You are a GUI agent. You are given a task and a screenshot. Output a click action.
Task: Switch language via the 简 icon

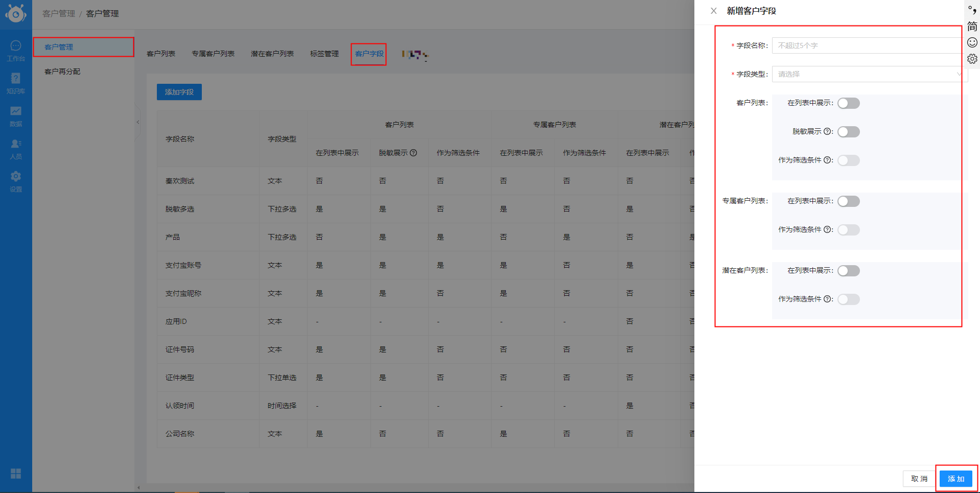[971, 27]
